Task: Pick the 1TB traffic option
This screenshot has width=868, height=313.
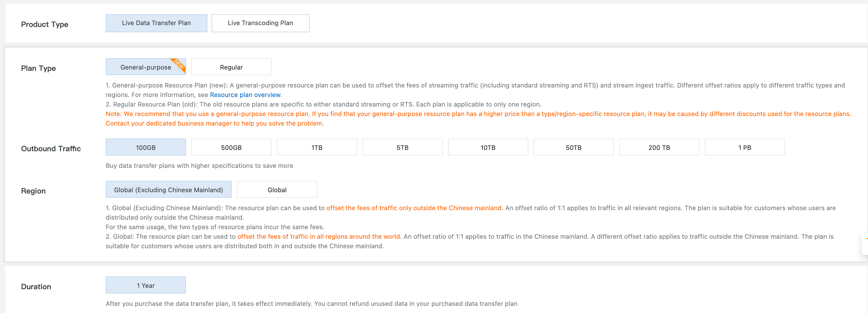Action: pos(317,148)
